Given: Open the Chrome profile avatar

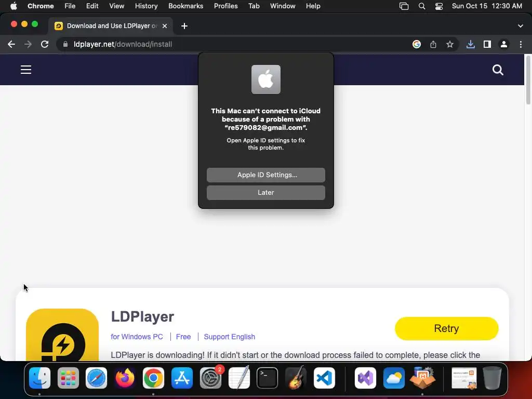Looking at the screenshot, I should tap(504, 44).
